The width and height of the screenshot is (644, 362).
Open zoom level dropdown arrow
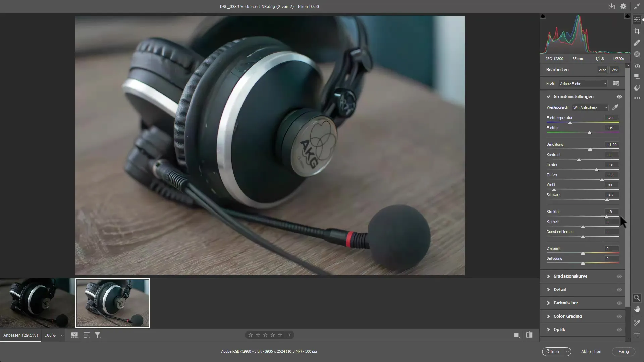[62, 335]
